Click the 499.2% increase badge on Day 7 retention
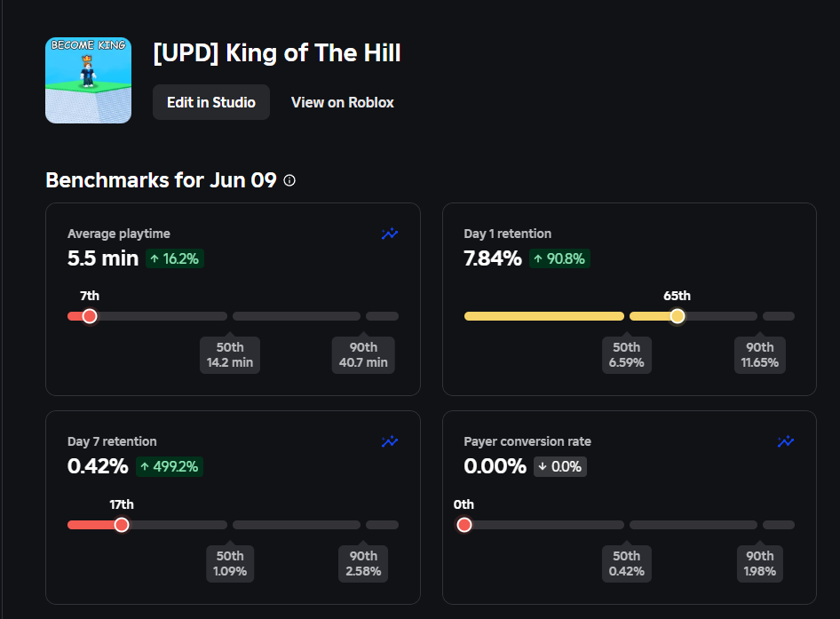 tap(170, 467)
